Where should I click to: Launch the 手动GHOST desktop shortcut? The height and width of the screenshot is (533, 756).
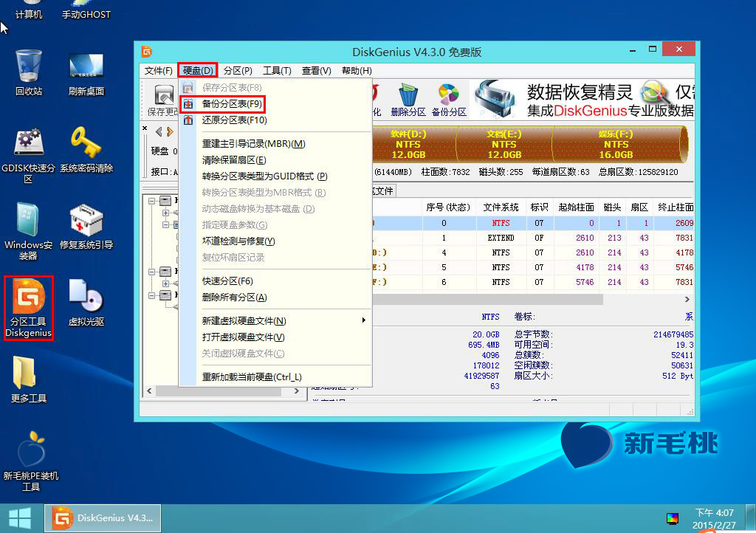pyautogui.click(x=86, y=10)
